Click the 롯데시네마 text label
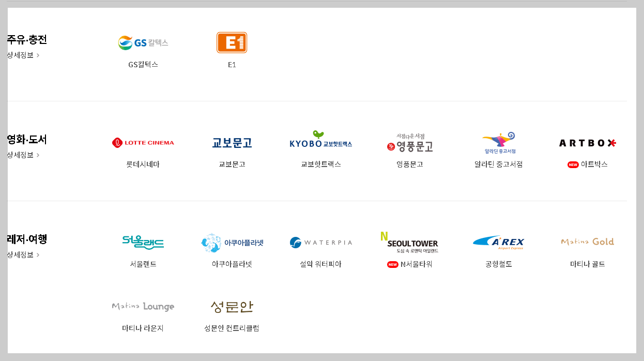Screen dimensions: 644x361 click(143, 164)
